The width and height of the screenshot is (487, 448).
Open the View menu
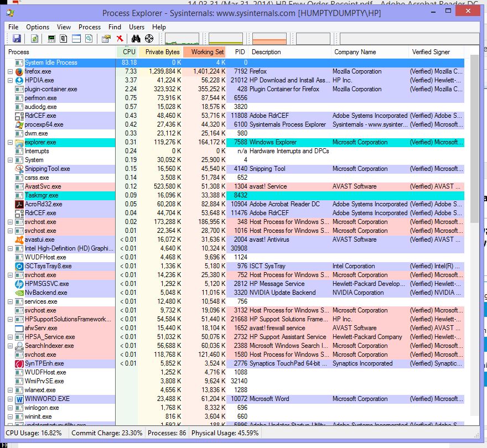[x=64, y=27]
